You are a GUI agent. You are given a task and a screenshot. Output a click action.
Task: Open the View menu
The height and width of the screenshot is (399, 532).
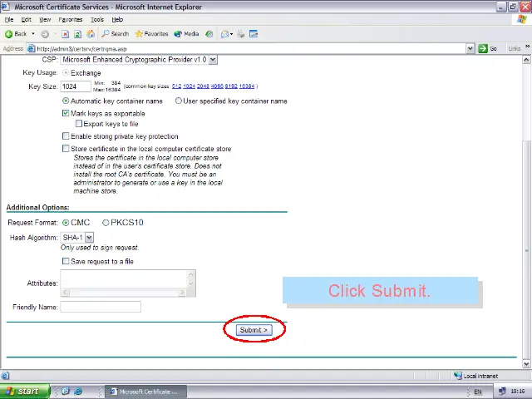(45, 20)
